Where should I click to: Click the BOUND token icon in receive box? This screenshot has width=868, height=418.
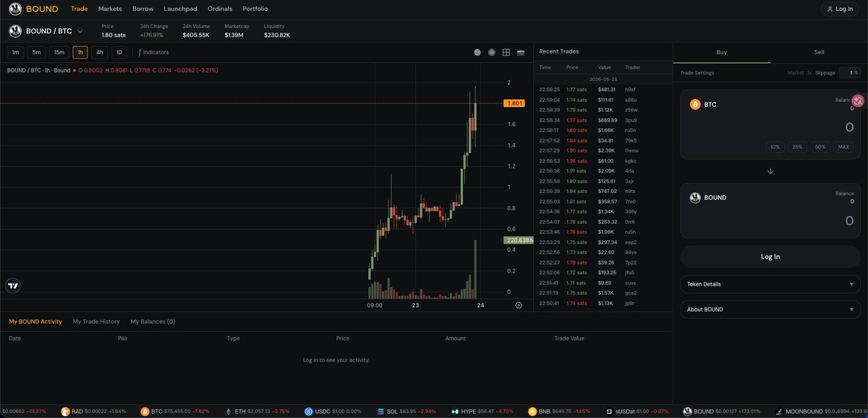coord(695,197)
